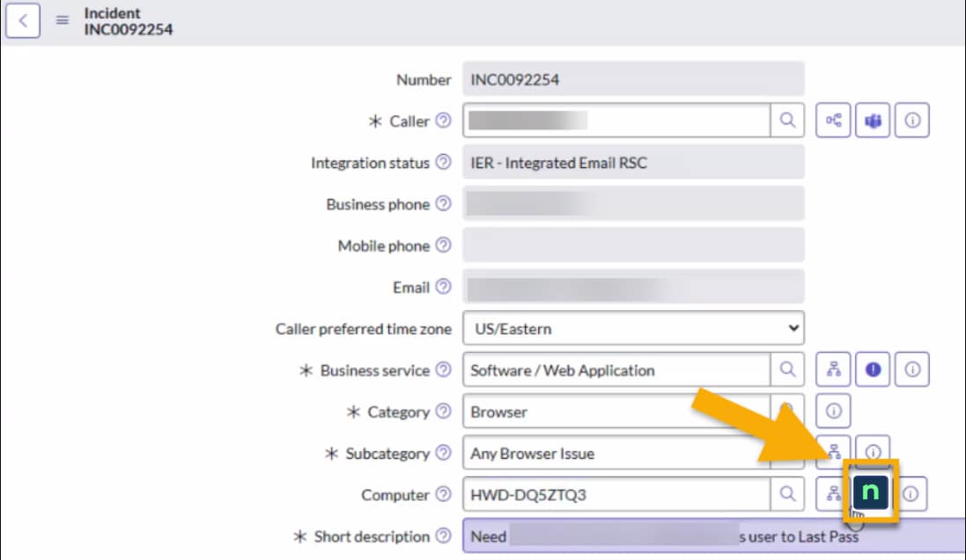Show Caller info preview icon
The width and height of the screenshot is (966, 560).
(912, 122)
